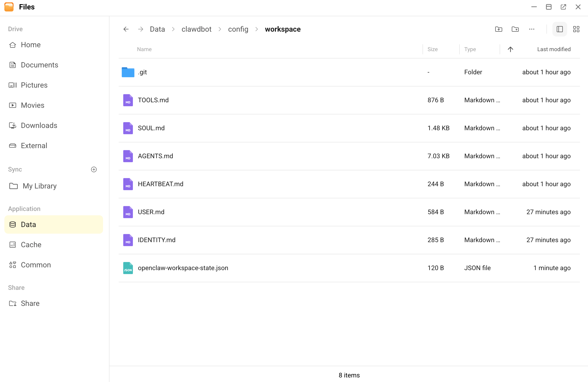Viewport: 588px width, 382px height.
Task: Open Downloads in the sidebar
Action: click(x=54, y=125)
